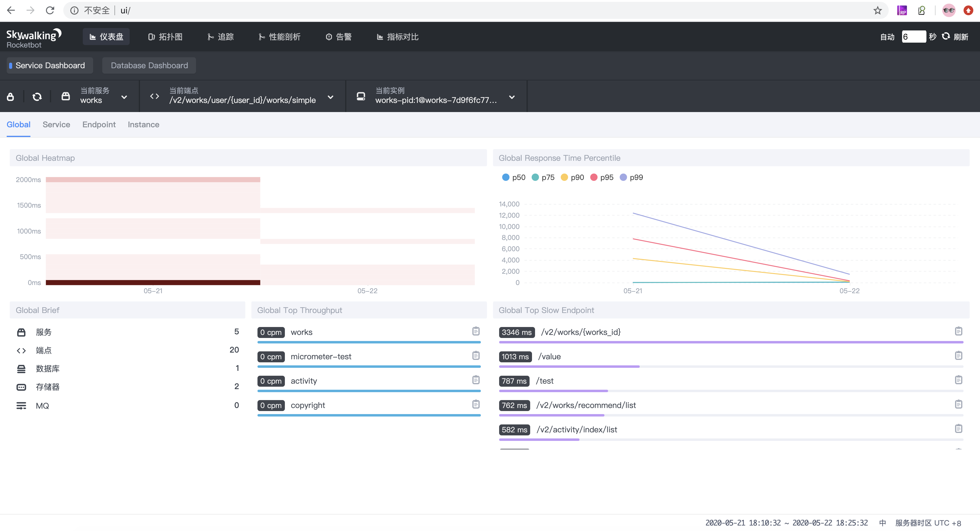Toggle the p90 yellow legend swatch
Image resolution: width=980 pixels, height=531 pixels.
pos(564,178)
